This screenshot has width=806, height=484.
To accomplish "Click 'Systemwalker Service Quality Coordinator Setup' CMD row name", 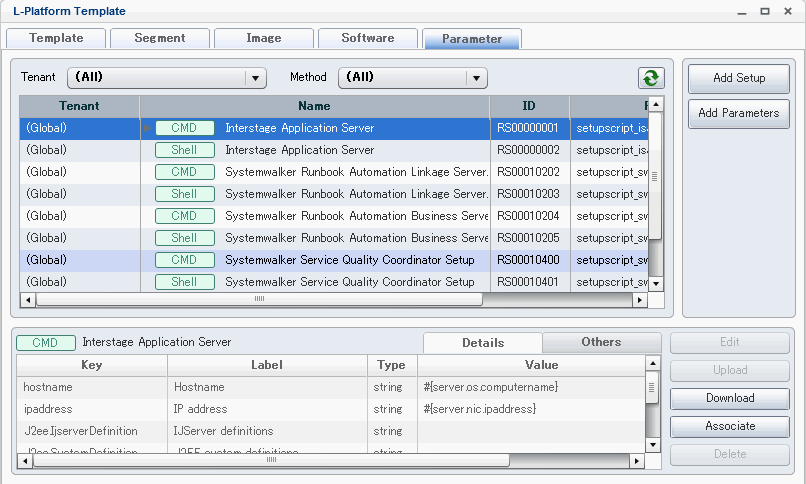I will point(350,260).
